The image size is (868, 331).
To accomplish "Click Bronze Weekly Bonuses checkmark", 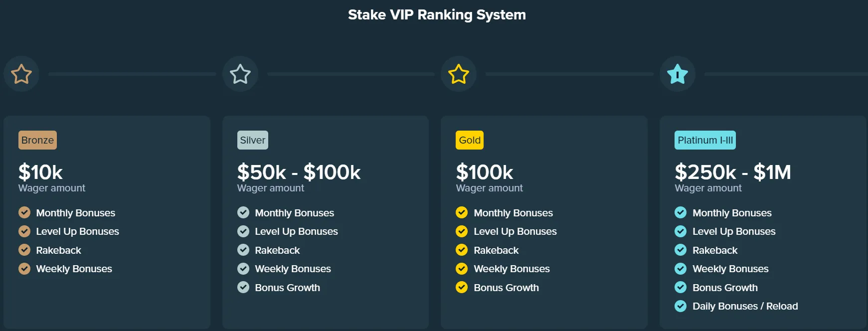I will pos(24,269).
